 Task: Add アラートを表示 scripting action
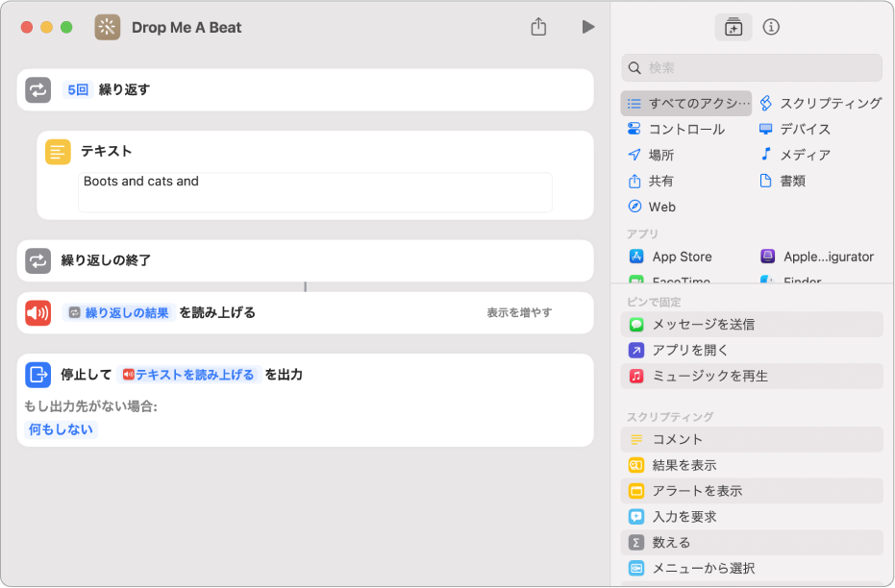[x=752, y=491]
